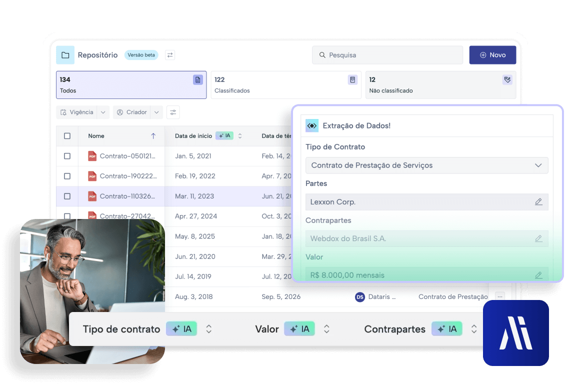Image resolution: width=568 pixels, height=392 pixels.
Task: Click the PDF icon of Contrato-050121
Action: pos(92,156)
